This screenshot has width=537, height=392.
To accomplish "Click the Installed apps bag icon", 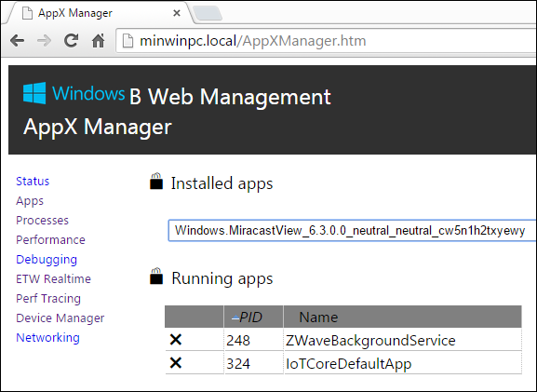I will click(156, 182).
